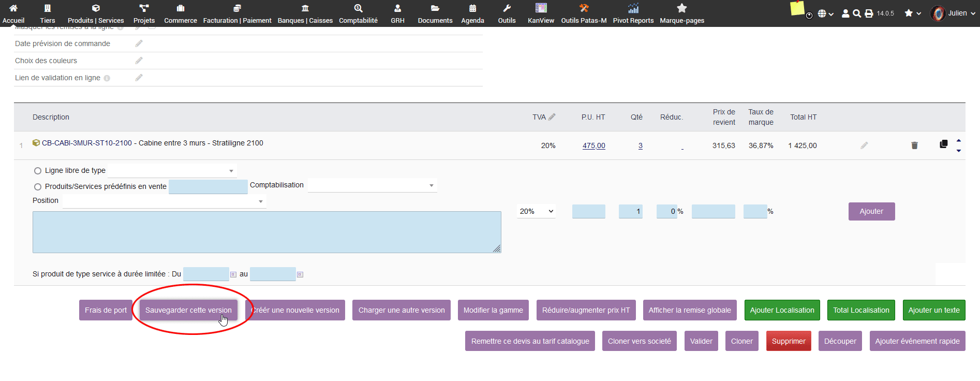This screenshot has height=381, width=980.
Task: Click the yellow sticky note icon
Action: click(797, 8)
